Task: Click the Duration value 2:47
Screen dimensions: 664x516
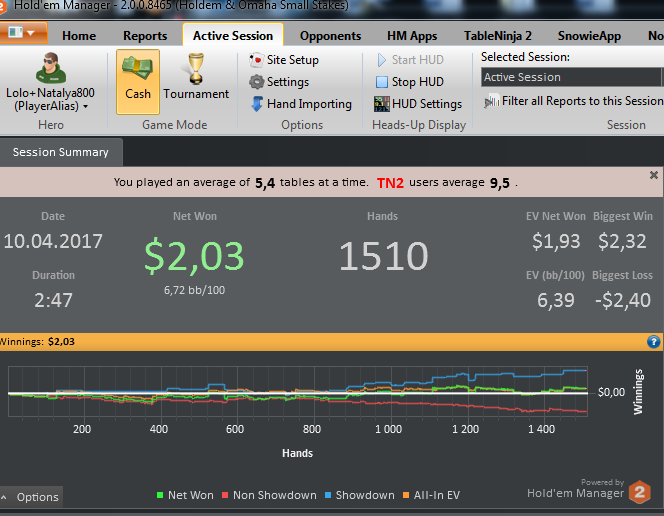Action: [53, 300]
